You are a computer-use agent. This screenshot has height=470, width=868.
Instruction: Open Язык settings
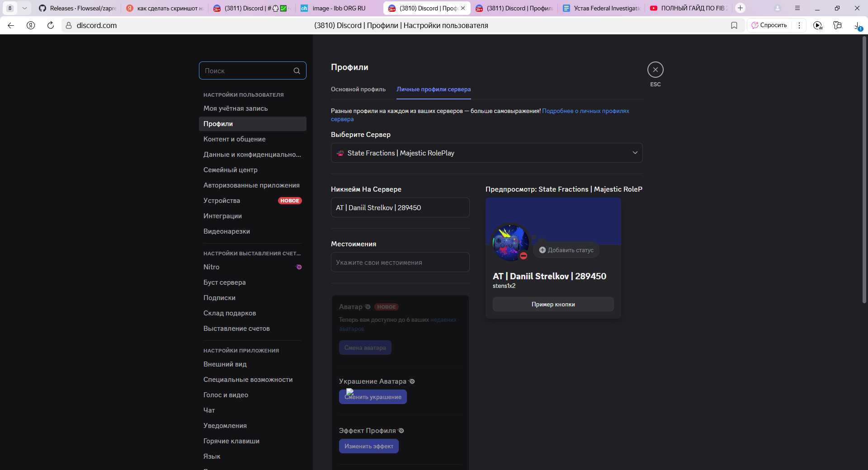pos(252,456)
